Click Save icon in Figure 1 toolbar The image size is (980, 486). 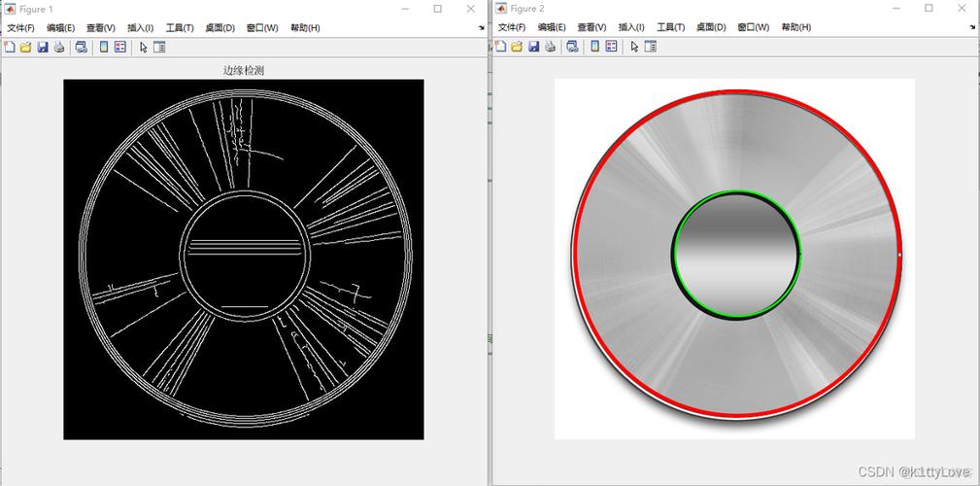pos(43,47)
